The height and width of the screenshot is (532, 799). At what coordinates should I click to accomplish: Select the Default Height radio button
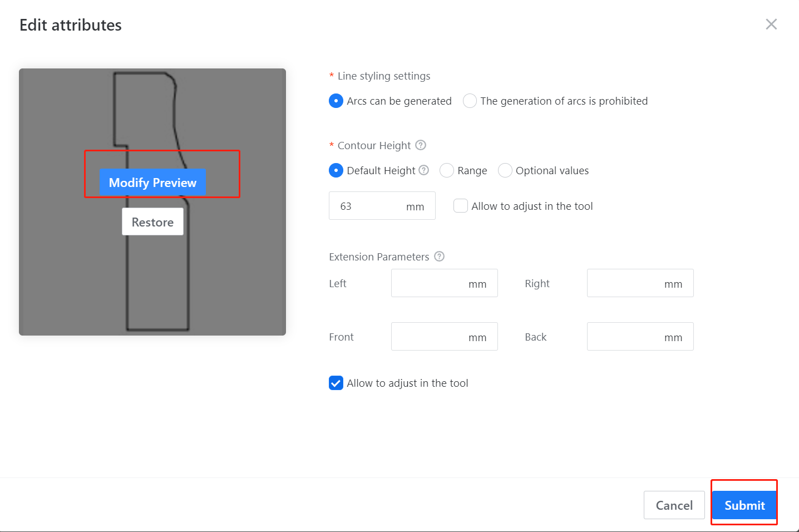336,170
